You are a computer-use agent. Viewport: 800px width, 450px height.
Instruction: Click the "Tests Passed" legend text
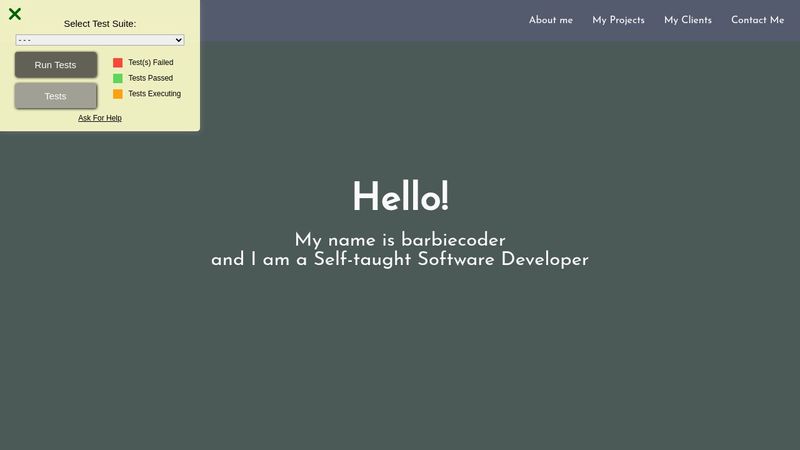click(x=150, y=78)
